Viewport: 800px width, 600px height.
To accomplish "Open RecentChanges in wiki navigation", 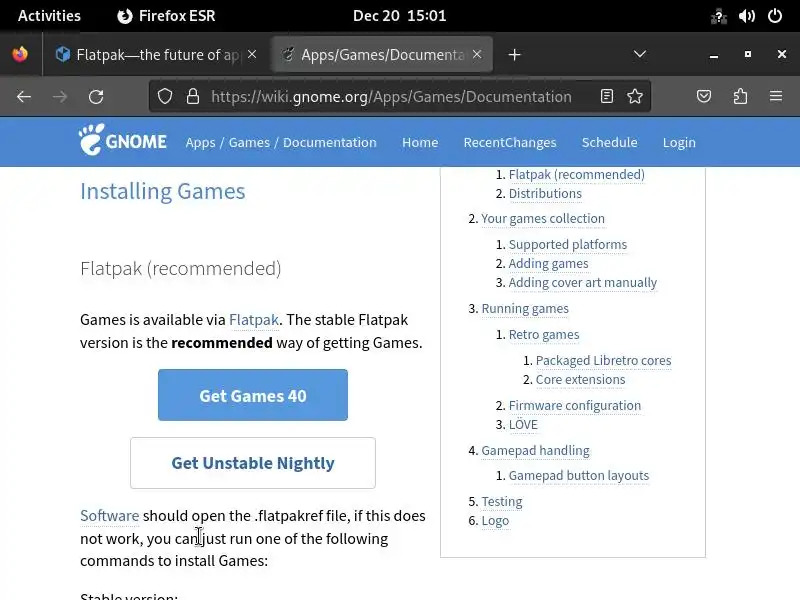I will pyautogui.click(x=510, y=142).
